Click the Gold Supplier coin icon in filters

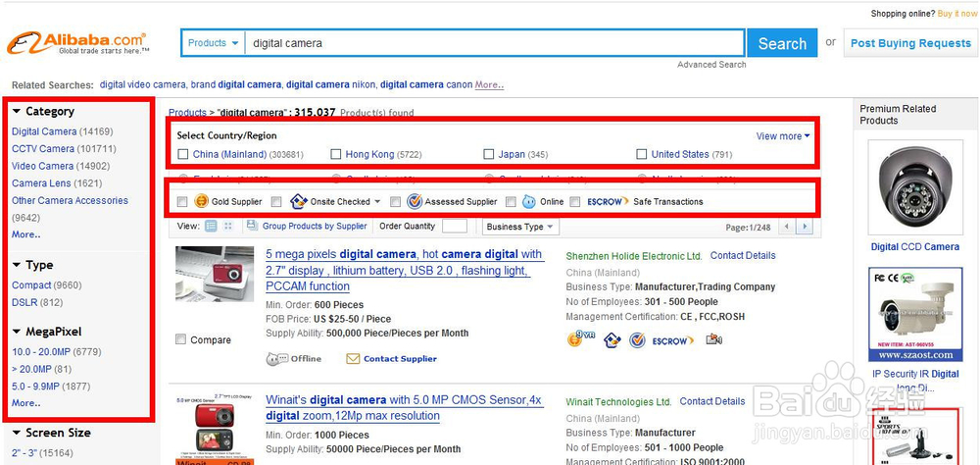point(201,201)
